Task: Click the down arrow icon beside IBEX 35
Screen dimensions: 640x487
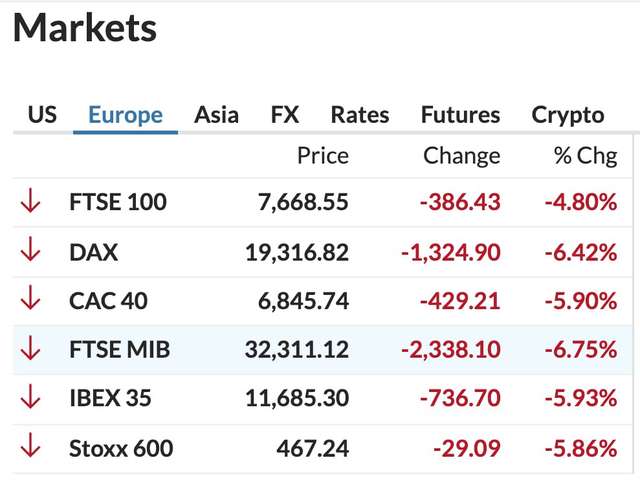Action: pos(30,398)
